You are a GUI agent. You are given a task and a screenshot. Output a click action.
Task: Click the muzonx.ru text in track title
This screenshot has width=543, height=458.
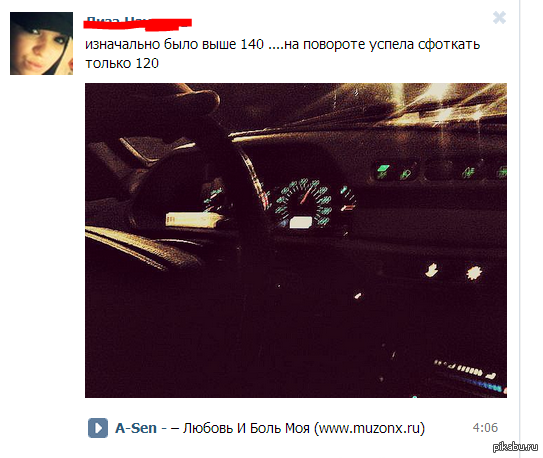[369, 428]
